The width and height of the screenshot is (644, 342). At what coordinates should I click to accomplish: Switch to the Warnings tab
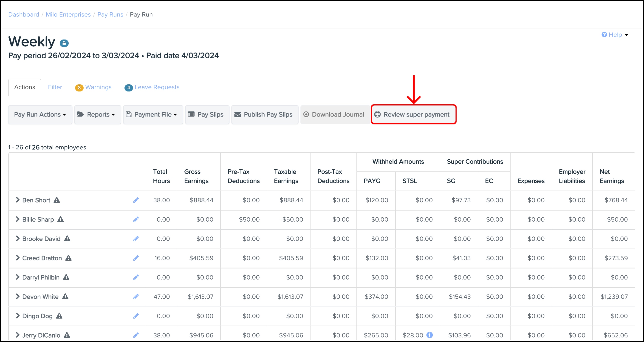[x=93, y=87]
